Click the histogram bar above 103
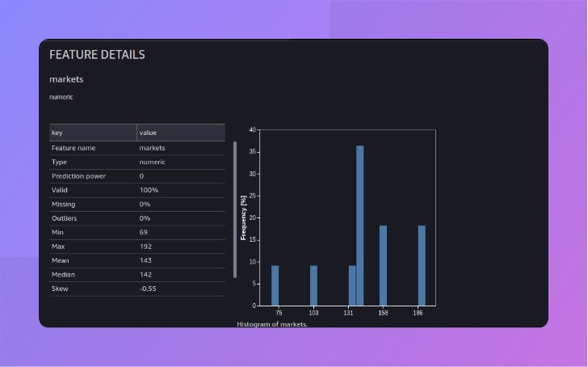The image size is (588, 367). pyautogui.click(x=314, y=285)
